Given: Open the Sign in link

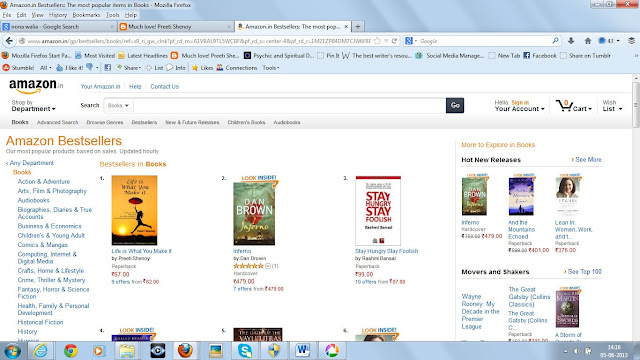Looking at the screenshot, I should 520,102.
